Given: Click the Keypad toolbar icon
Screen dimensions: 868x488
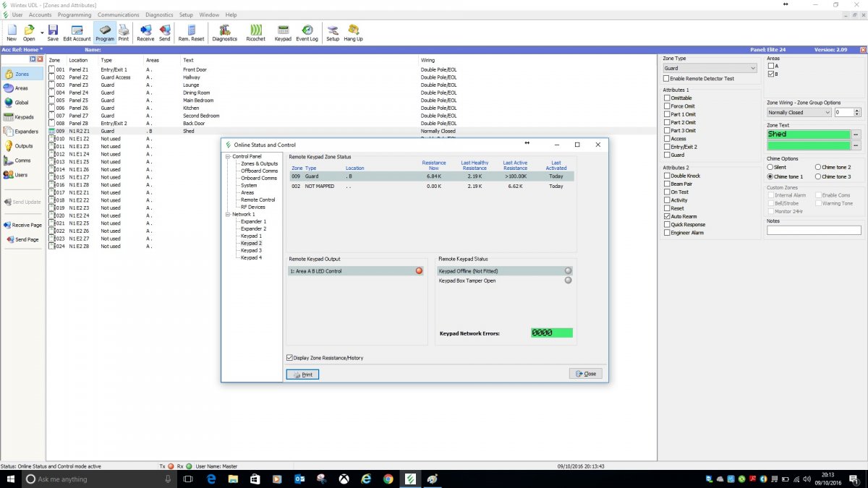Looking at the screenshot, I should (283, 33).
